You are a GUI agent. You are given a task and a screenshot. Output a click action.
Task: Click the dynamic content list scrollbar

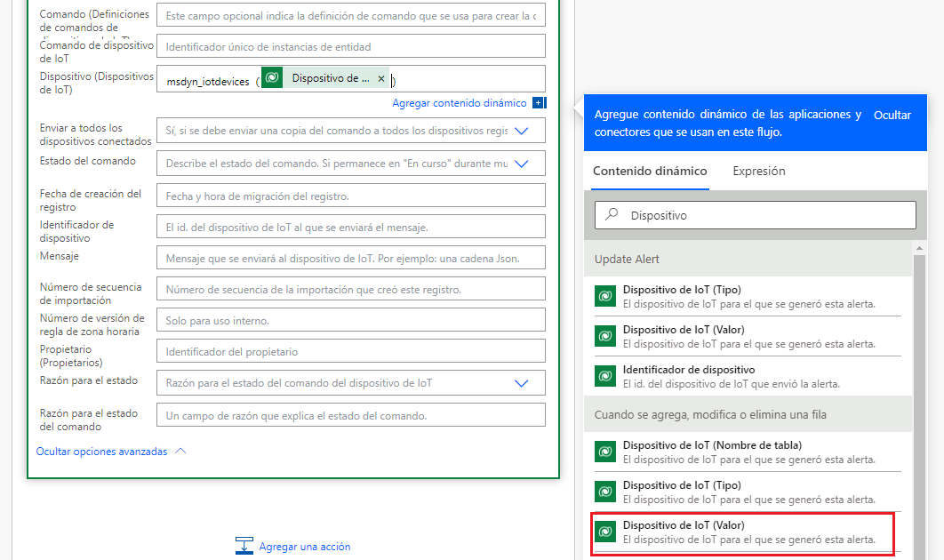pyautogui.click(x=919, y=406)
